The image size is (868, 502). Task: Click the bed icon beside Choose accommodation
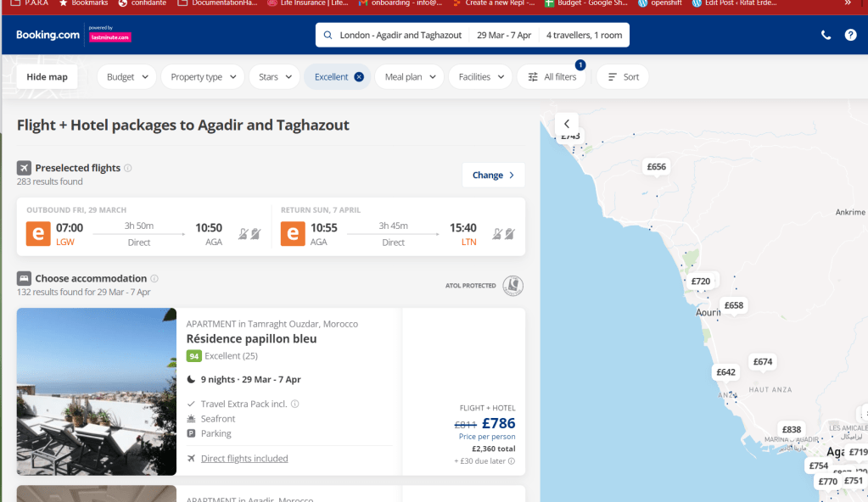24,278
